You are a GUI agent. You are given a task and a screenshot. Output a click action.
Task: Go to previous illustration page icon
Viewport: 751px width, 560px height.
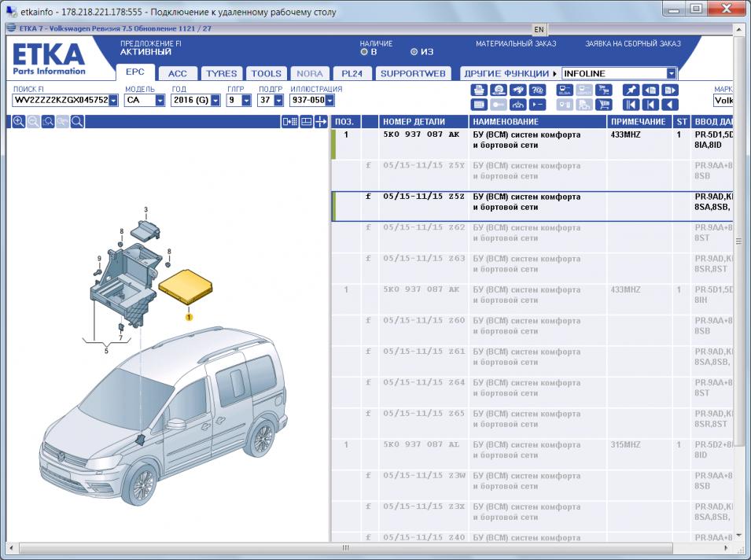point(650,90)
